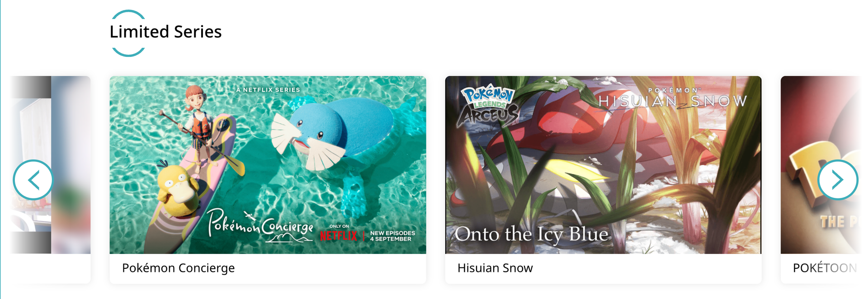Screen dimensions: 868x299
Task: Click the blue Wailmer in the water
Action: 337,135
